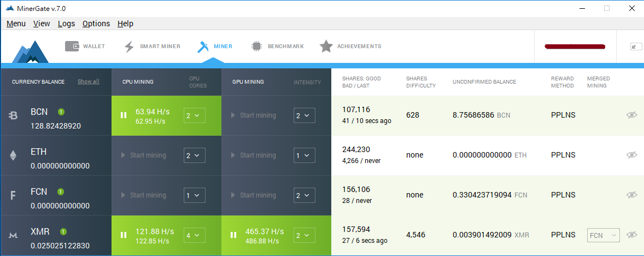
Task: Open the Achievements tab
Action: [350, 46]
